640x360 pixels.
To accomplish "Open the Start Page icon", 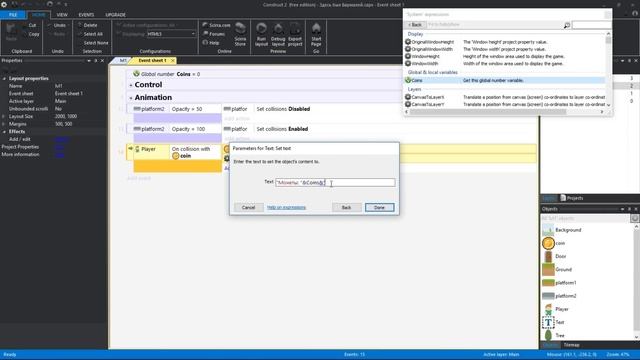I will pos(316,35).
